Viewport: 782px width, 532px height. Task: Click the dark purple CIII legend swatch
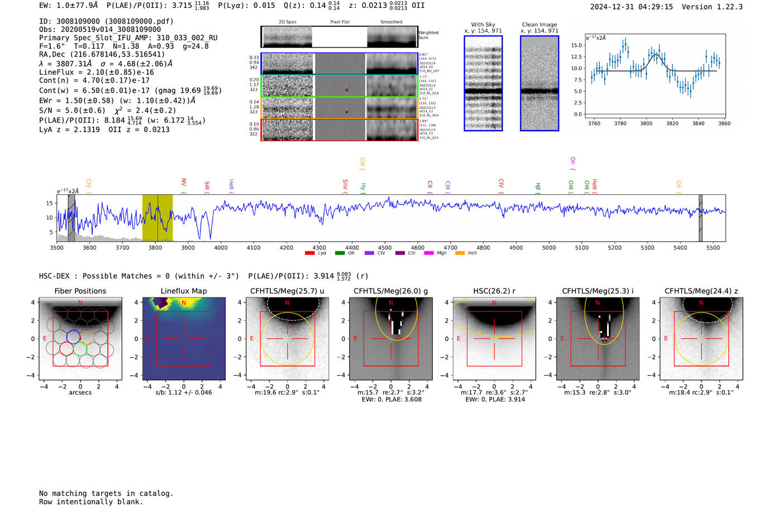[x=400, y=253]
